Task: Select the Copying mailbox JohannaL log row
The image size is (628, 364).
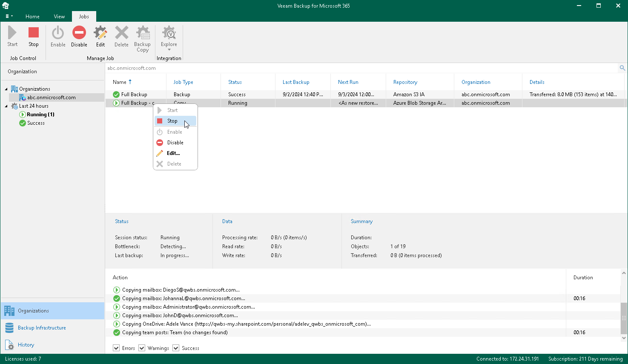Action: [363, 298]
